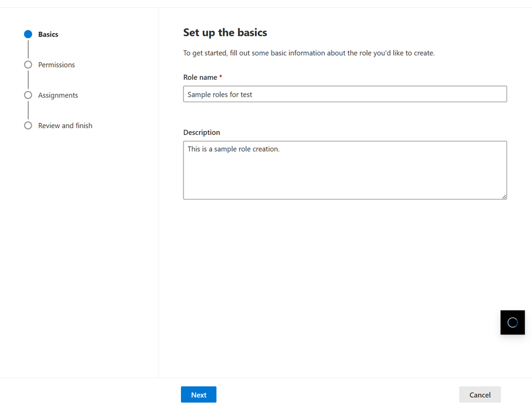Click inside the Description text area
The width and height of the screenshot is (532, 409).
tap(345, 170)
